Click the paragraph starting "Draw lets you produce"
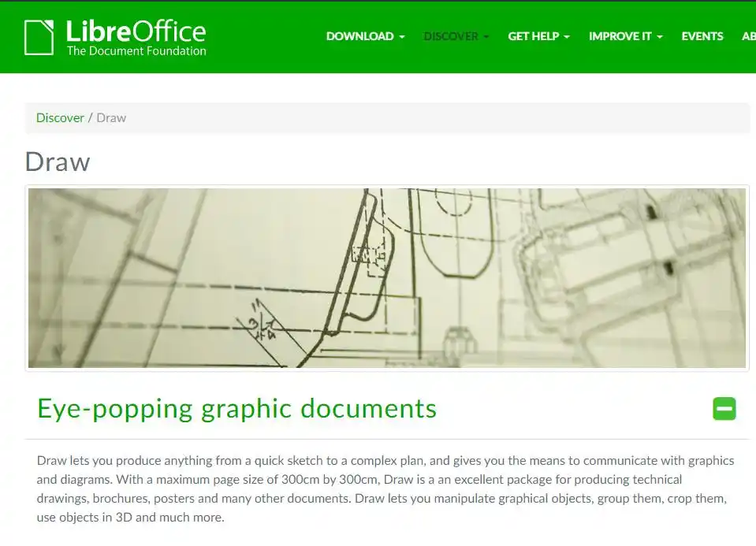 pyautogui.click(x=385, y=488)
